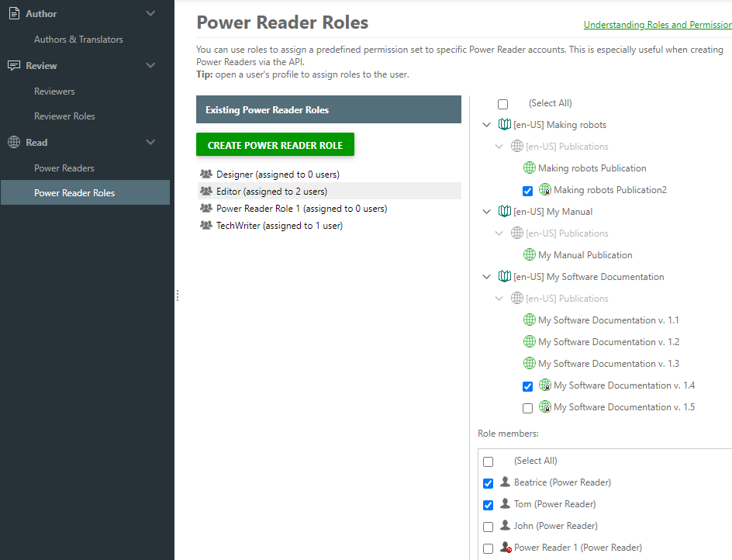Collapse the Publications node under My Manual
732x560 pixels.
coord(500,233)
